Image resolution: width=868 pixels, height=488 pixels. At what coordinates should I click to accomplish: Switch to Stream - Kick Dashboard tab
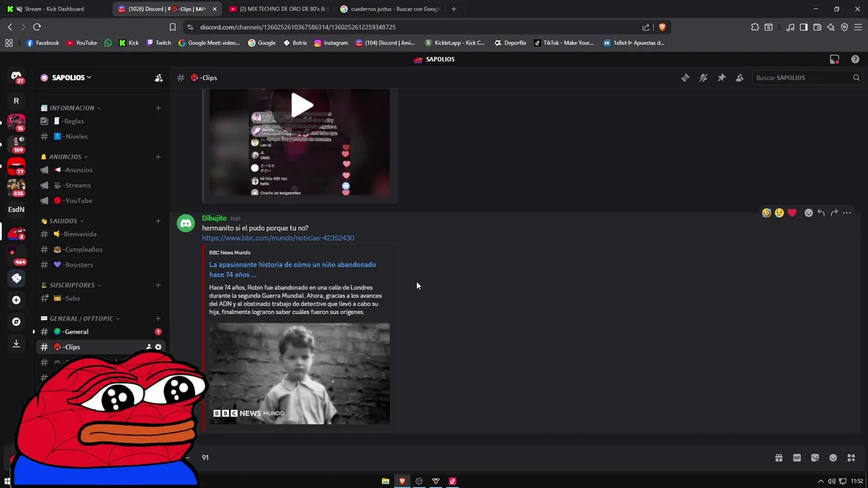[x=54, y=9]
